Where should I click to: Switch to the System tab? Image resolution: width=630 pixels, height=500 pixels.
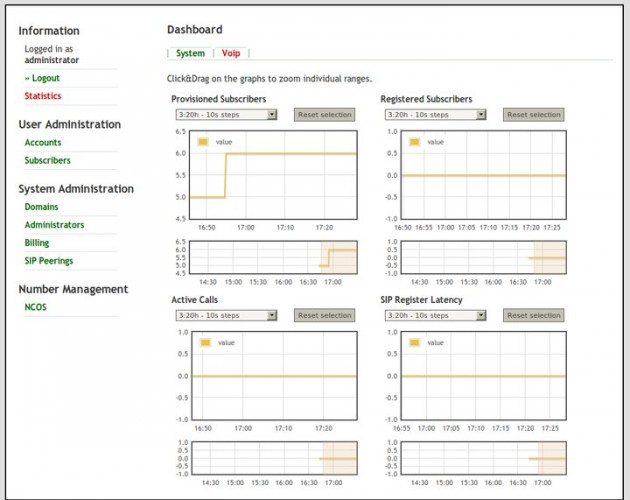(x=190, y=53)
